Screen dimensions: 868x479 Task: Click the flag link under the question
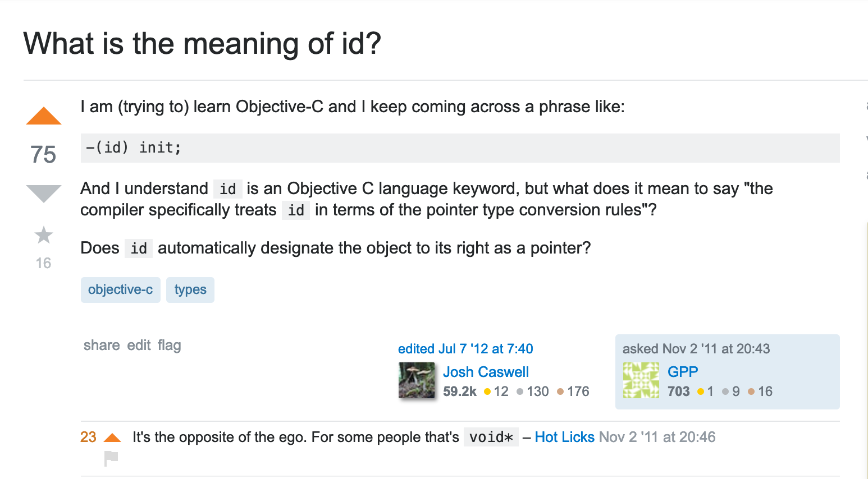(x=169, y=345)
